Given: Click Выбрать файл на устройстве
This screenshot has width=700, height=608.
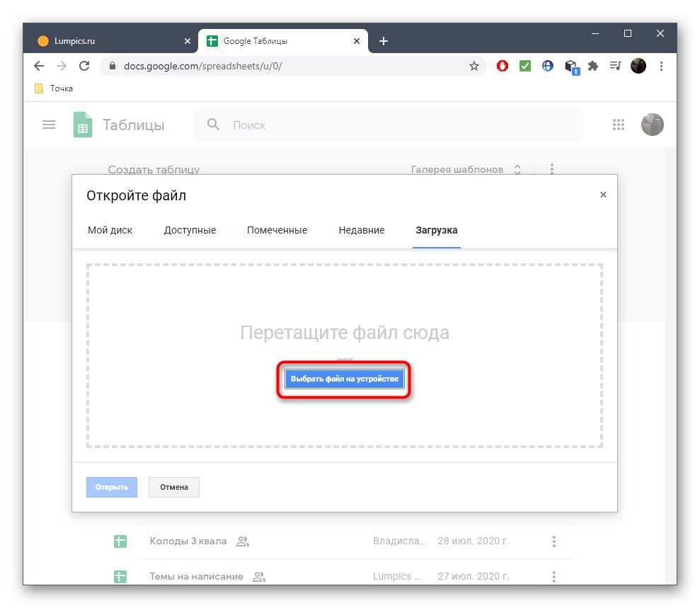Looking at the screenshot, I should click(343, 379).
